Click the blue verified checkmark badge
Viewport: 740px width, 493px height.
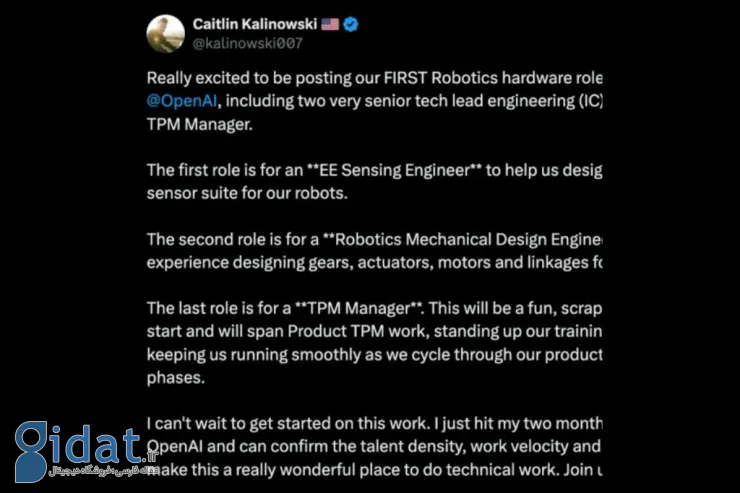[351, 23]
